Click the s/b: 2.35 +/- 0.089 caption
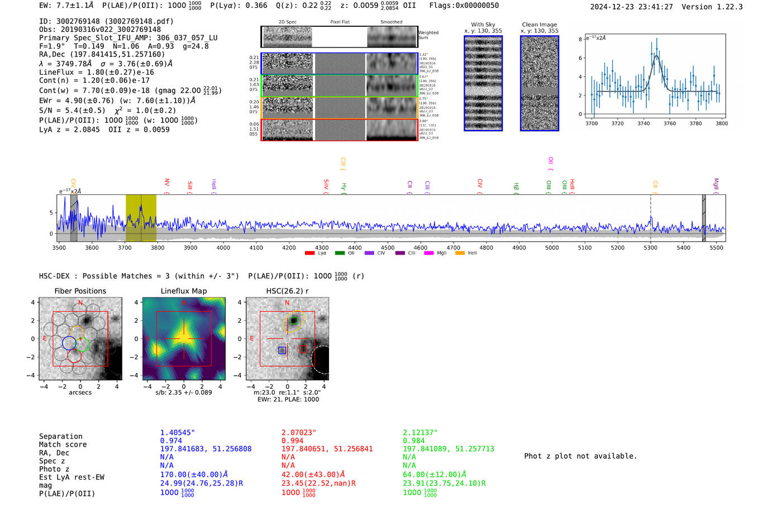Screen dimensions: 782x532 click(x=184, y=392)
